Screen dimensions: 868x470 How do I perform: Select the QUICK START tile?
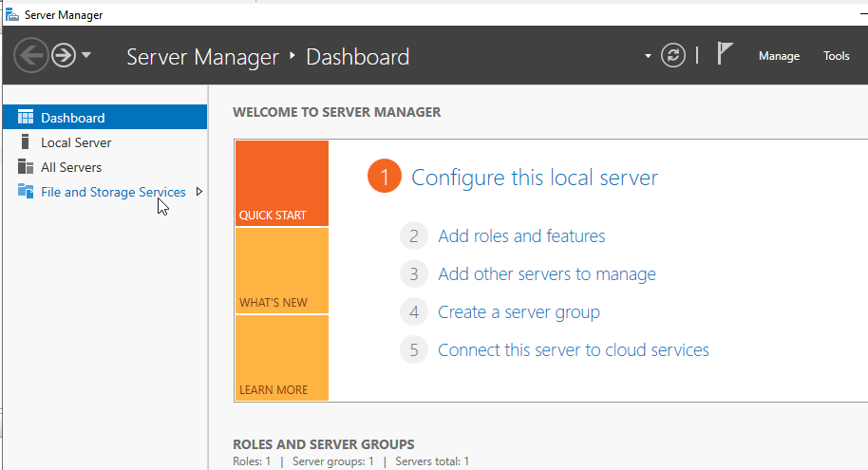(282, 183)
